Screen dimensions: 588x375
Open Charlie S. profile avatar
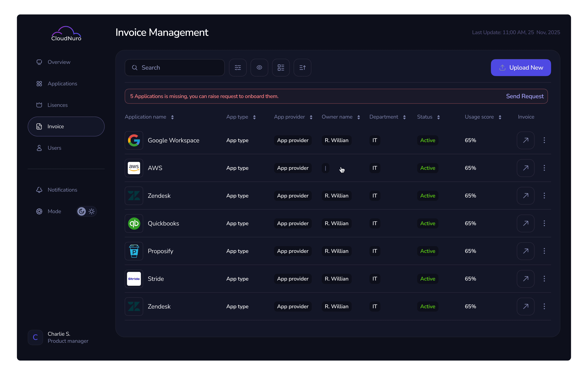(x=35, y=337)
